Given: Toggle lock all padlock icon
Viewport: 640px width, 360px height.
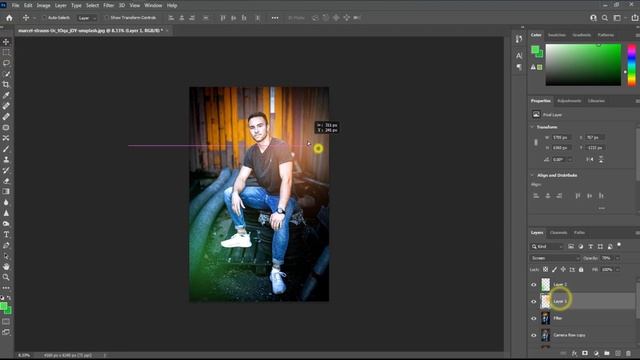Looking at the screenshot, I should (x=581, y=269).
